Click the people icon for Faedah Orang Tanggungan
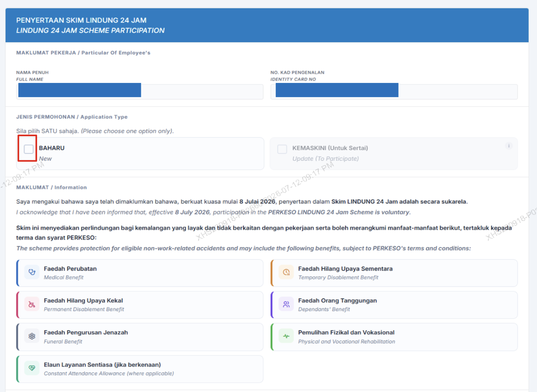The height and width of the screenshot is (392, 537). coord(286,304)
